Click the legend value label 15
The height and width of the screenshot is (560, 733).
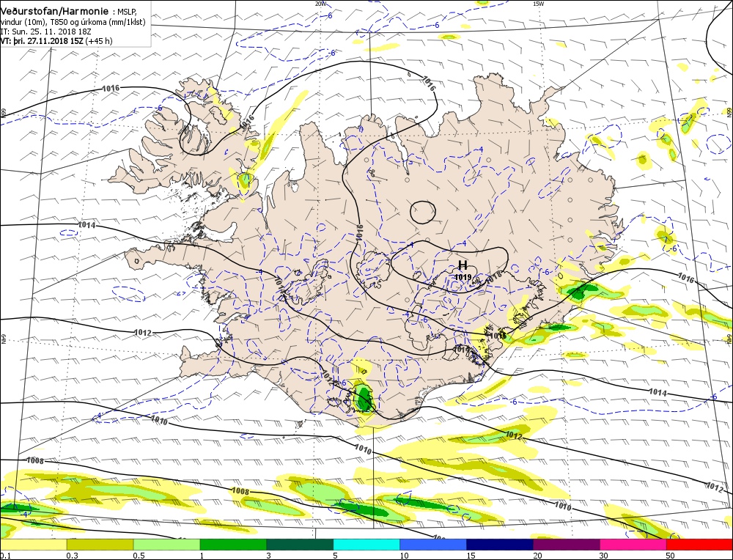(x=471, y=556)
